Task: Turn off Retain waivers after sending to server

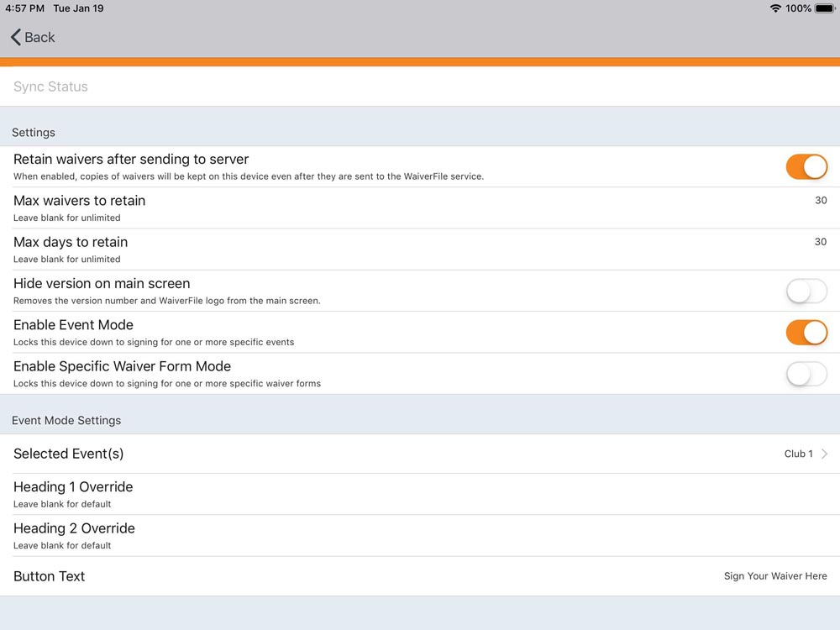Action: tap(806, 166)
